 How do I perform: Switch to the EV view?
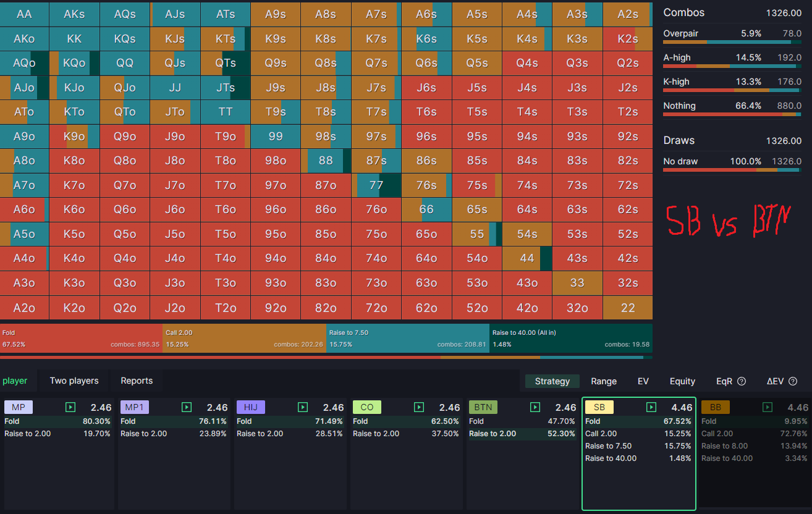click(643, 381)
